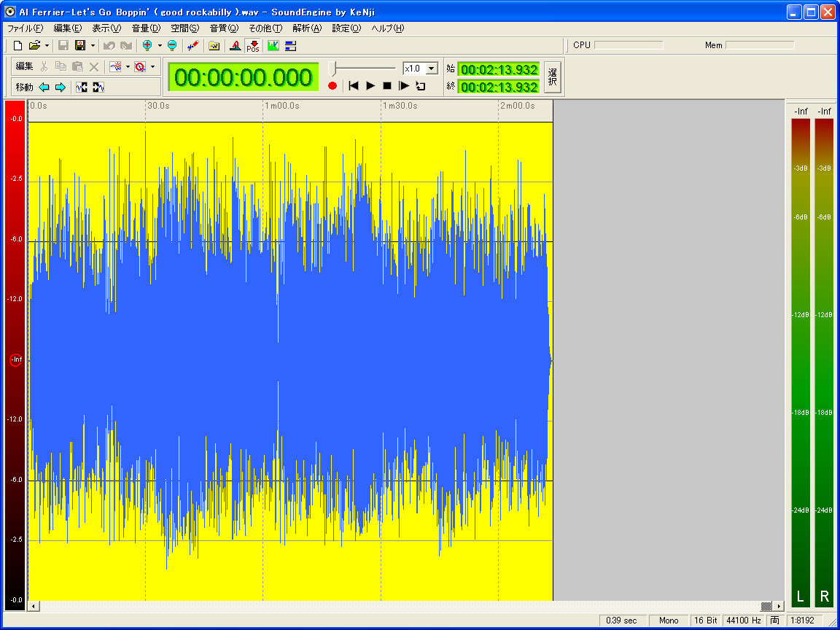Viewport: 840px width, 630px height.
Task: Expand the open file dropdown arrow
Action: point(47,45)
